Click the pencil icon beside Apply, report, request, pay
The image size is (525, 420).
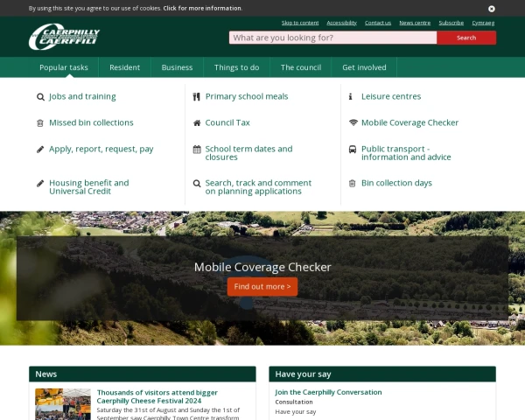[40, 149]
